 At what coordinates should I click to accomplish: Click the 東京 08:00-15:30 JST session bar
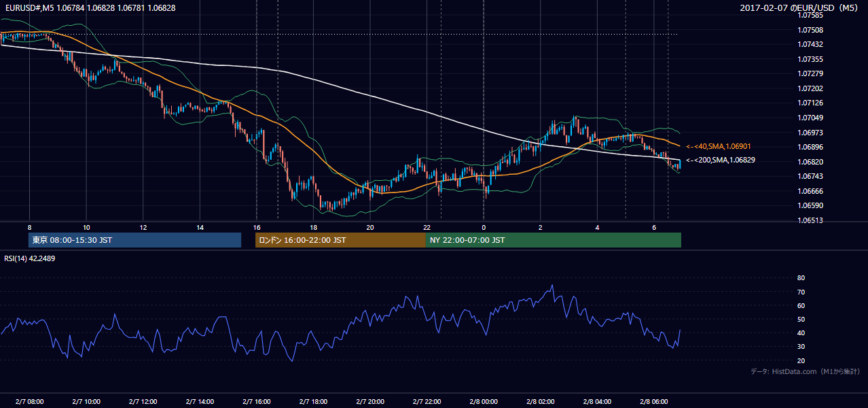(x=135, y=240)
